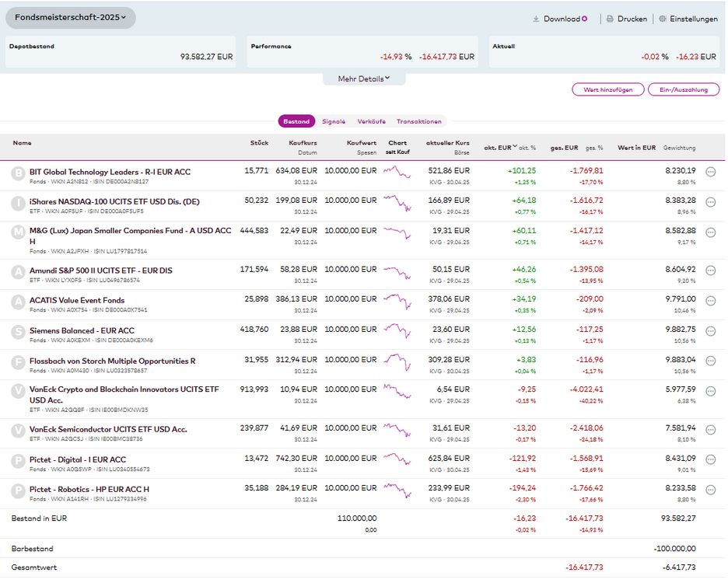Click the round 'B' avatar of BIT Global
728x583 pixels.
pyautogui.click(x=18, y=173)
